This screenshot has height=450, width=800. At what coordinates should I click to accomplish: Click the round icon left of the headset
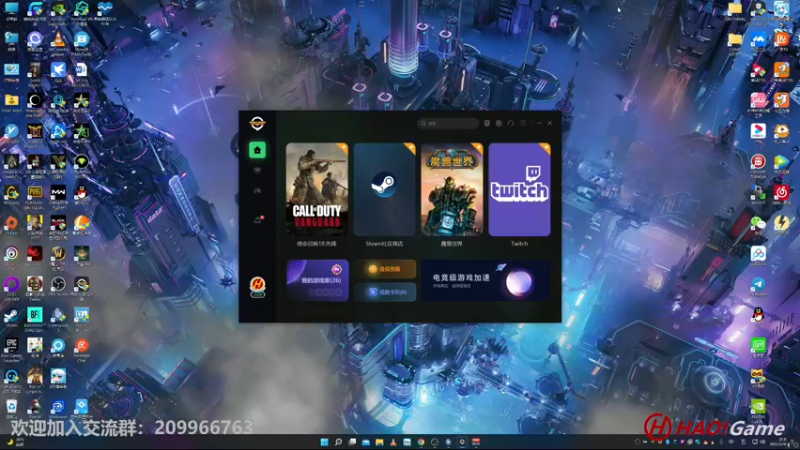tap(499, 123)
